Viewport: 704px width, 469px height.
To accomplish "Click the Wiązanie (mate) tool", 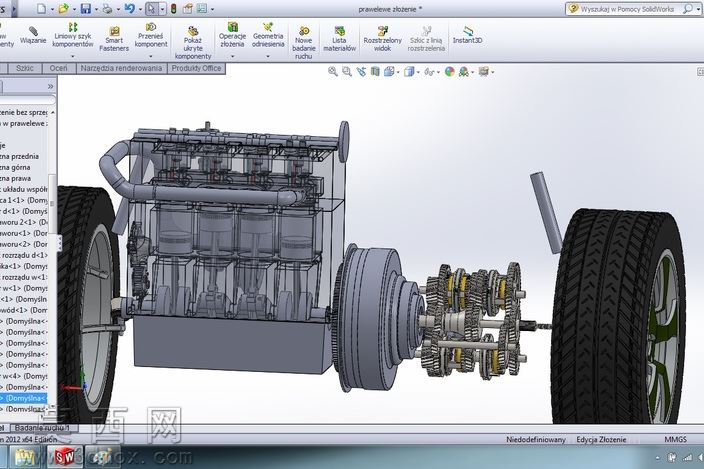I will pos(33,35).
